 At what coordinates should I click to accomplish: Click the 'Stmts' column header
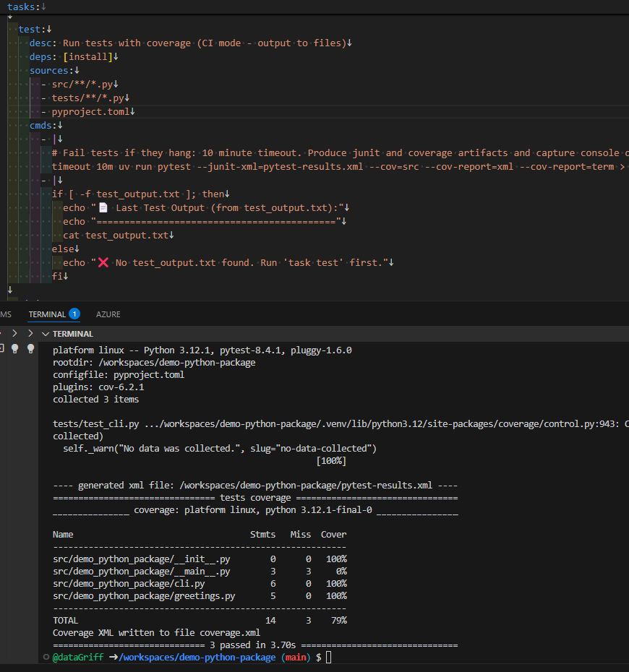263,535
